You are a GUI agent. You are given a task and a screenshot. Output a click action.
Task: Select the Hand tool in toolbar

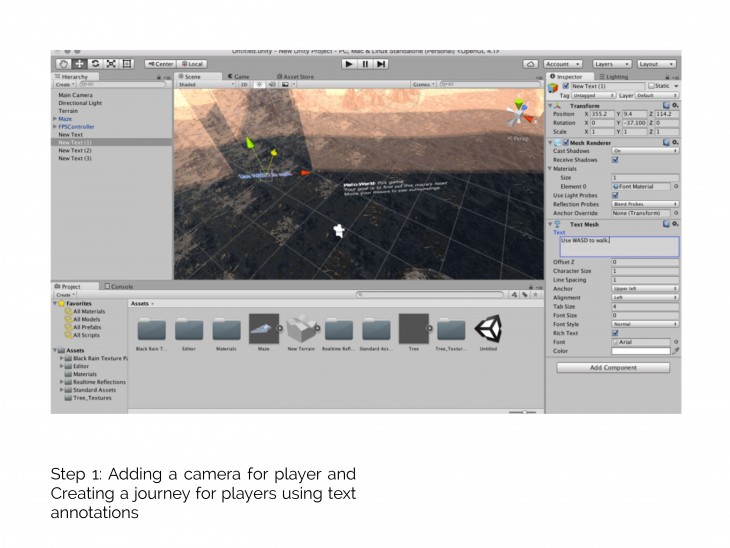pos(63,64)
